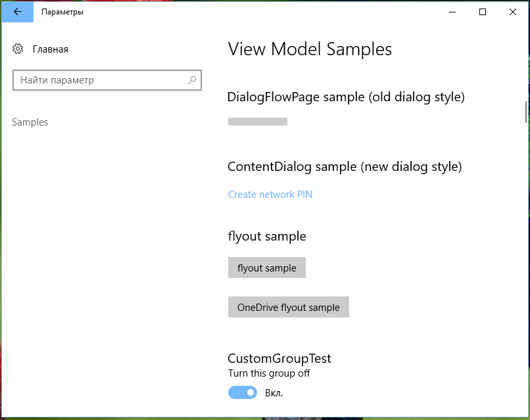Open the OneDrive flyout sample button
Screen dimensions: 530x420
(288, 307)
